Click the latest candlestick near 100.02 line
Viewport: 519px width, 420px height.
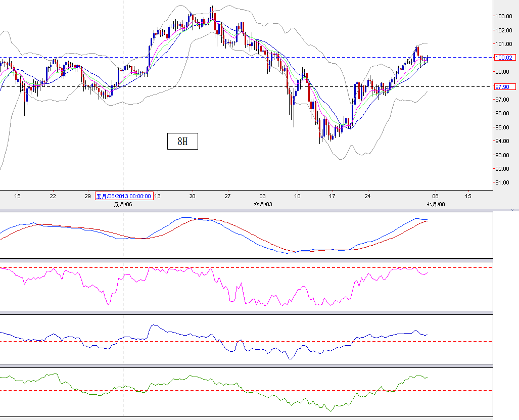(428, 60)
